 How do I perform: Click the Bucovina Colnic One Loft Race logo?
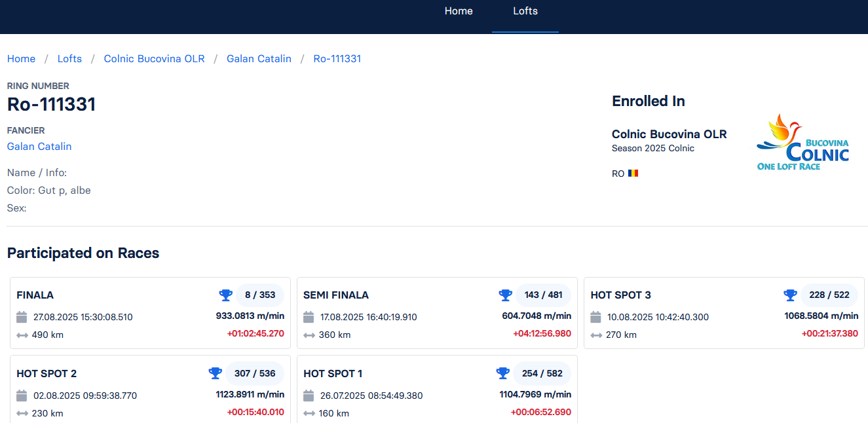coord(802,143)
